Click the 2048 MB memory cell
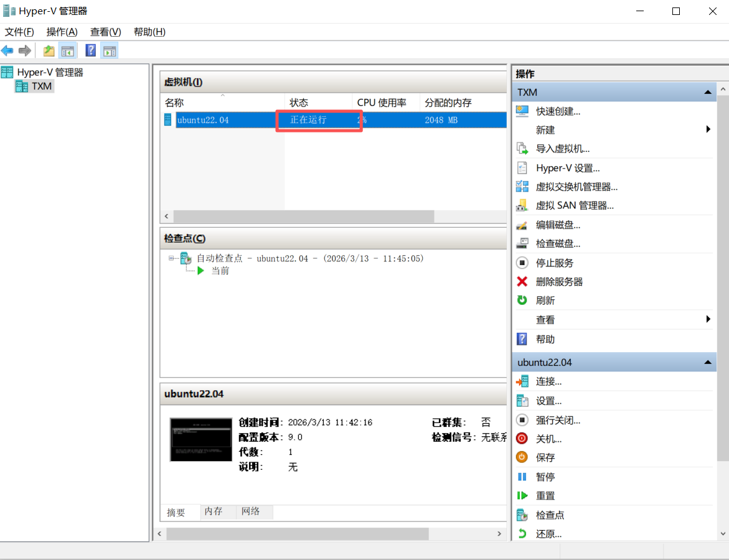This screenshot has width=729, height=560. [x=441, y=120]
